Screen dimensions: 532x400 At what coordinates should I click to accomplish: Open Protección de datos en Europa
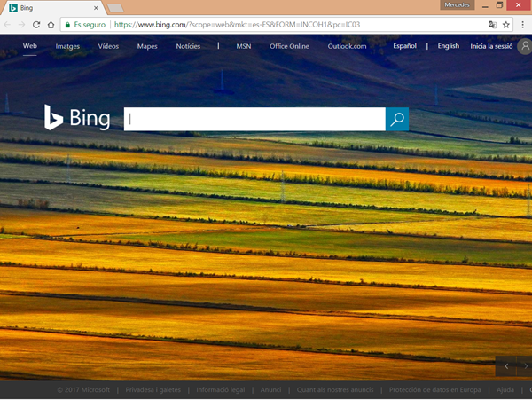(x=435, y=390)
